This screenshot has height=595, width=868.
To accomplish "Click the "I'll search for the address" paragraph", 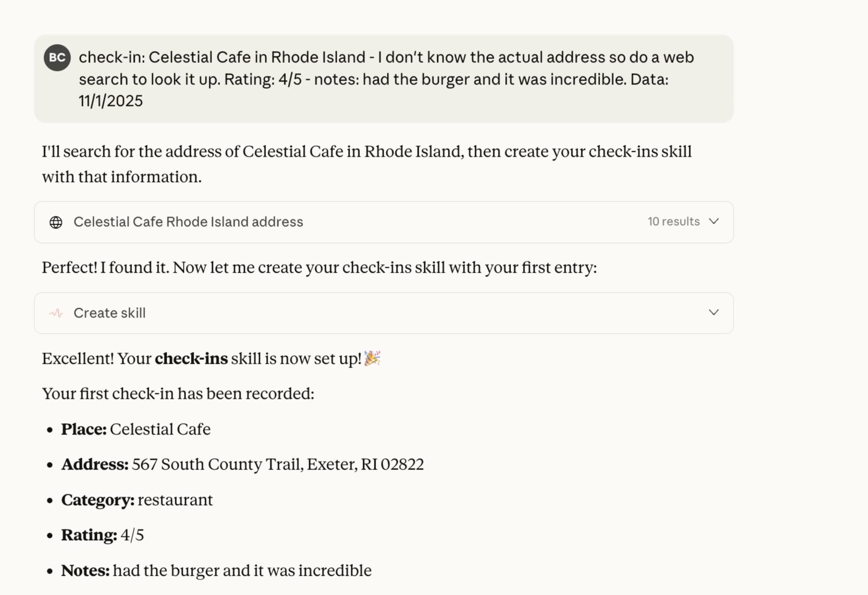I will click(367, 164).
